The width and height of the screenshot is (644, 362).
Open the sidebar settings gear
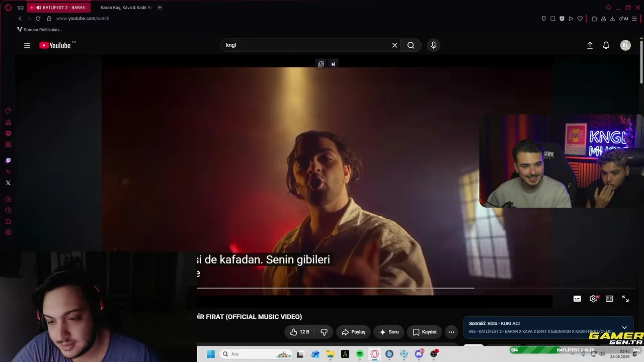tap(8, 233)
